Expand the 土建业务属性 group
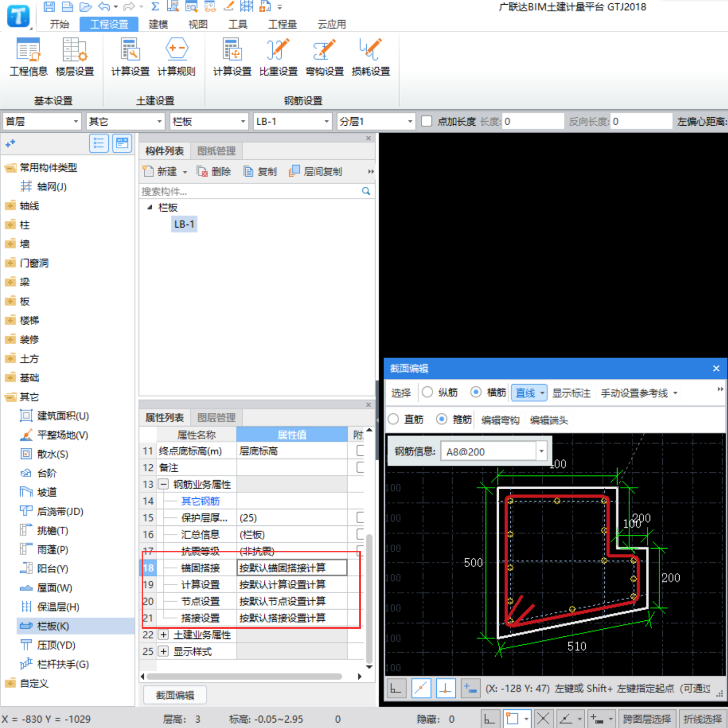The image size is (728, 728). (163, 635)
